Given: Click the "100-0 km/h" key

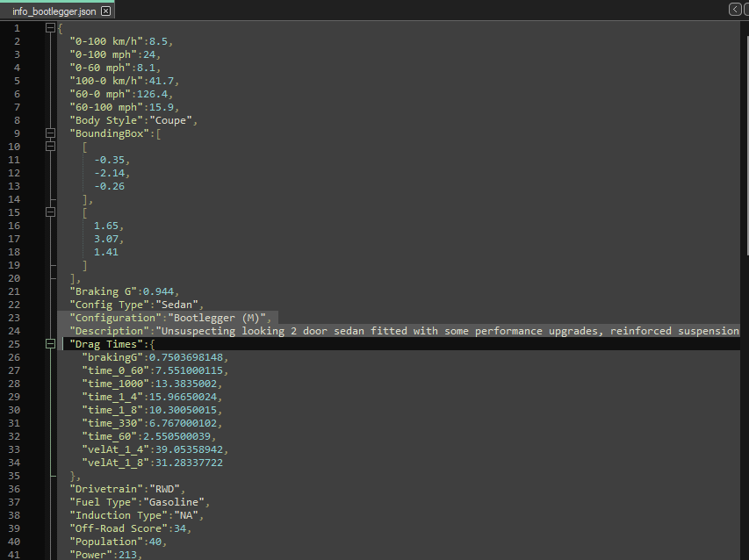Looking at the screenshot, I should (x=106, y=81).
